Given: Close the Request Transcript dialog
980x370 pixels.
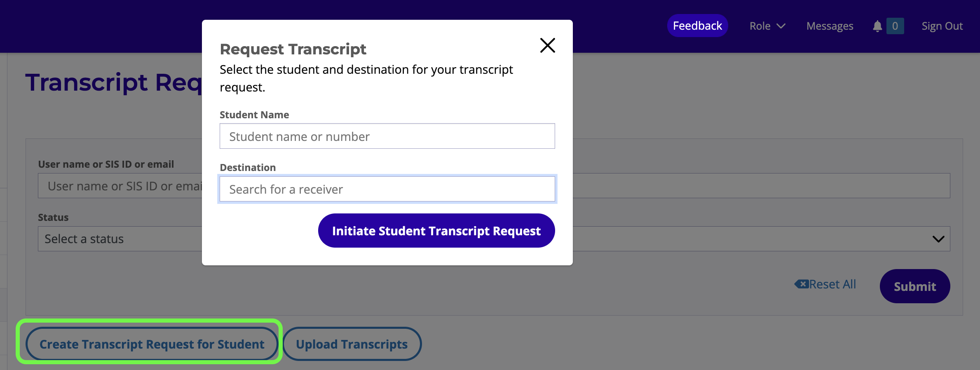Looking at the screenshot, I should point(547,46).
